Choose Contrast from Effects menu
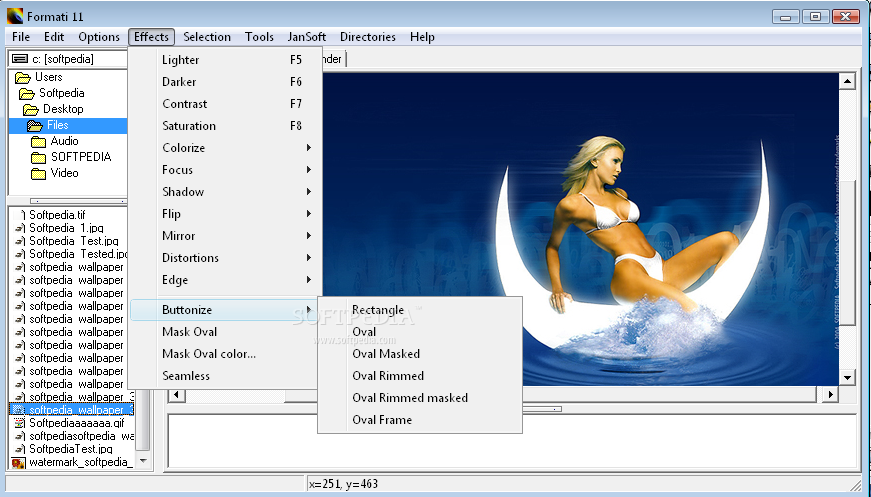This screenshot has height=497, width=871. coord(226,104)
